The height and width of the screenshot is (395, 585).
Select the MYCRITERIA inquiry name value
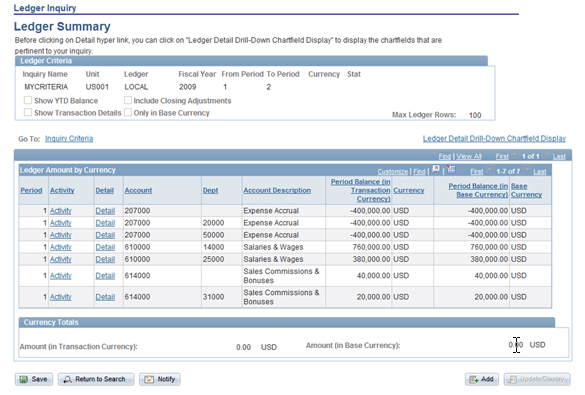(x=46, y=87)
